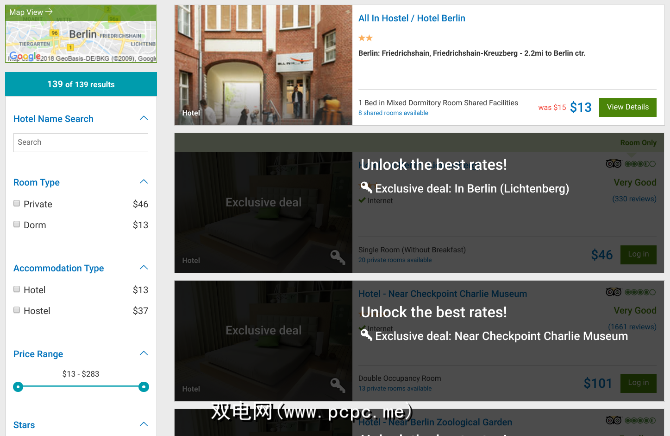The height and width of the screenshot is (436, 670).
Task: Tick the Hostel accommodation type checkbox
Action: pyautogui.click(x=17, y=310)
